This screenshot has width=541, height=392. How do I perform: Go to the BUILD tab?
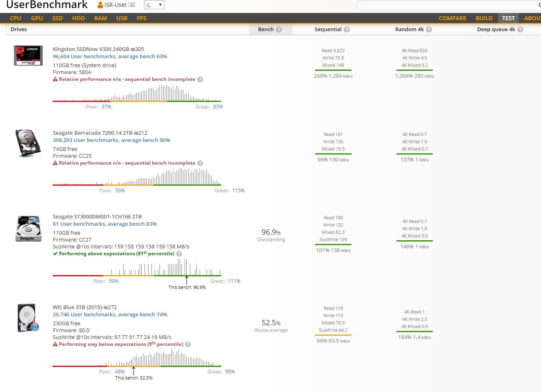click(484, 18)
